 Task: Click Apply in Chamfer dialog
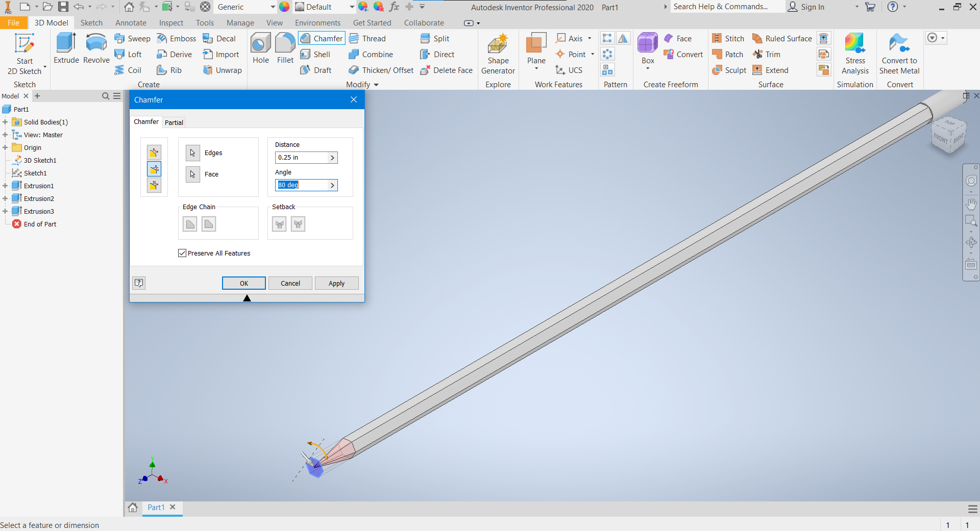336,283
